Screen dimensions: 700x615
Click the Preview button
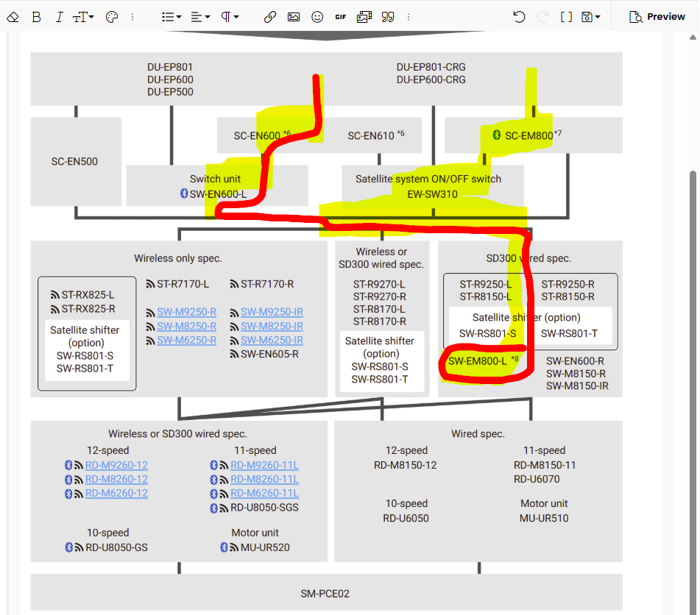pyautogui.click(x=657, y=17)
